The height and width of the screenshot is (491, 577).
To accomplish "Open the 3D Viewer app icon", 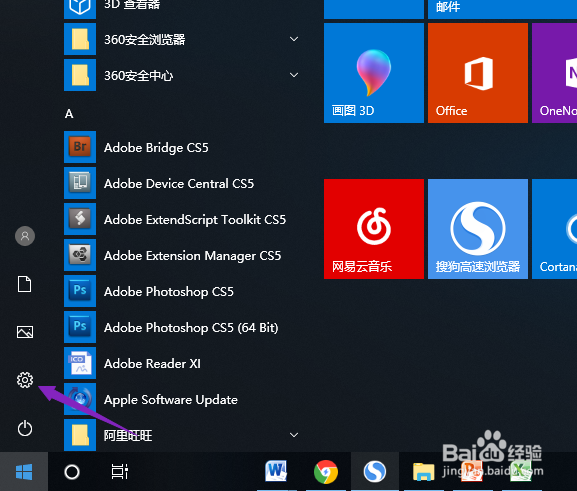I will click(80, 8).
